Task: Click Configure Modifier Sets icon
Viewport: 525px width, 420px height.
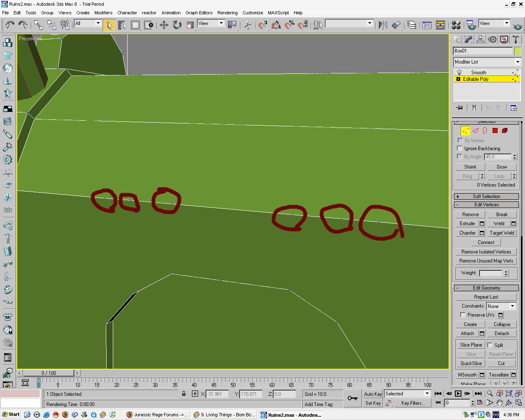Action: 514,107
